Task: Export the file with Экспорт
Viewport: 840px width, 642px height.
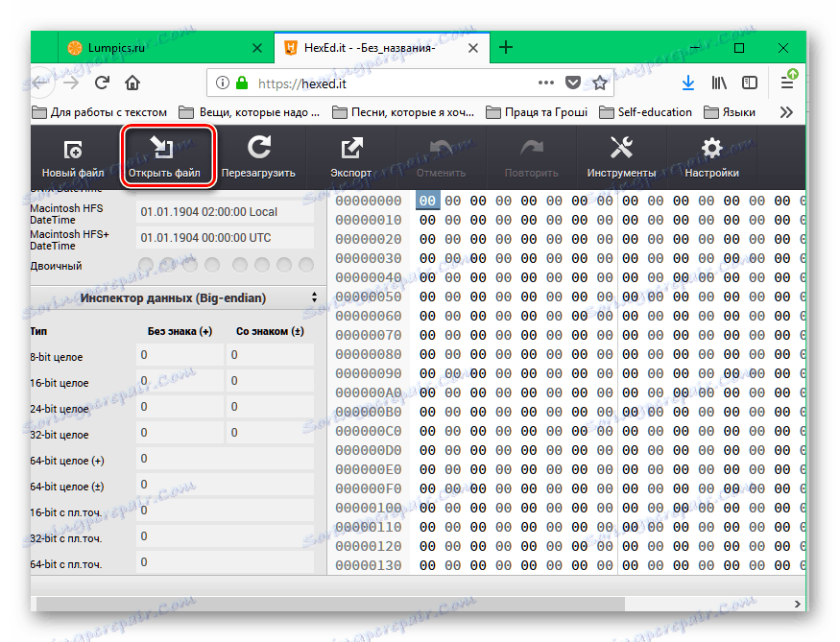Action: [351, 156]
